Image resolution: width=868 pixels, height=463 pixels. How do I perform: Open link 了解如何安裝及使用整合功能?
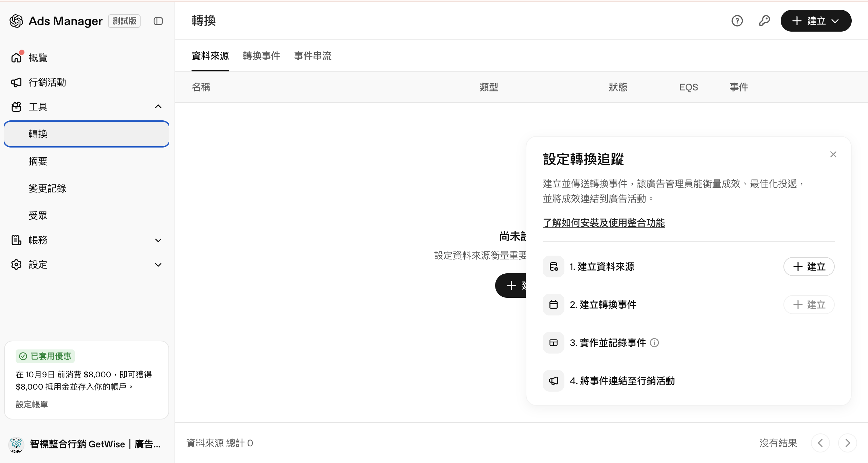point(604,223)
